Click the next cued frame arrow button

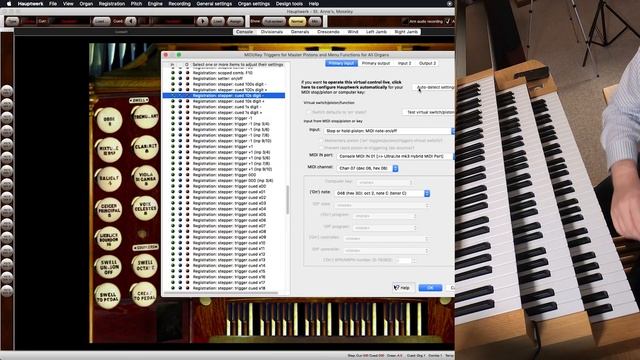pyautogui.click(x=202, y=21)
